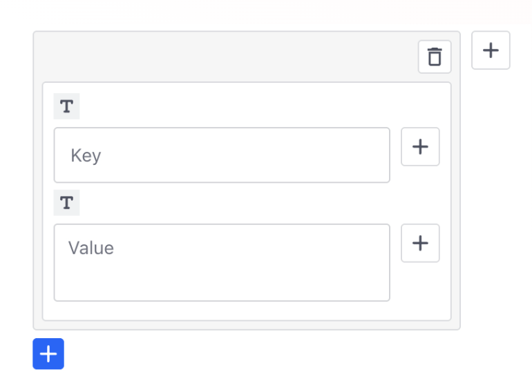Focus the Key input field
Screen dimensions: 532x392
click(222, 155)
